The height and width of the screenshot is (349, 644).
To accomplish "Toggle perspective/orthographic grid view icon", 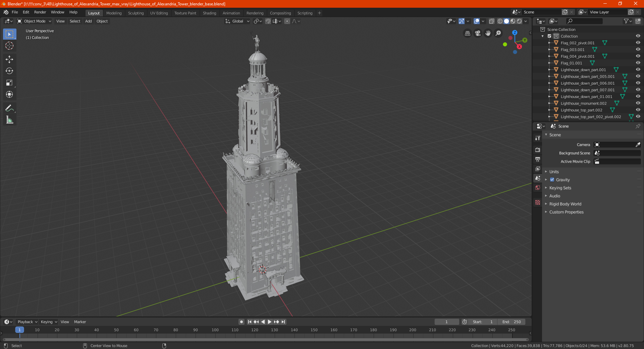I will coord(468,33).
